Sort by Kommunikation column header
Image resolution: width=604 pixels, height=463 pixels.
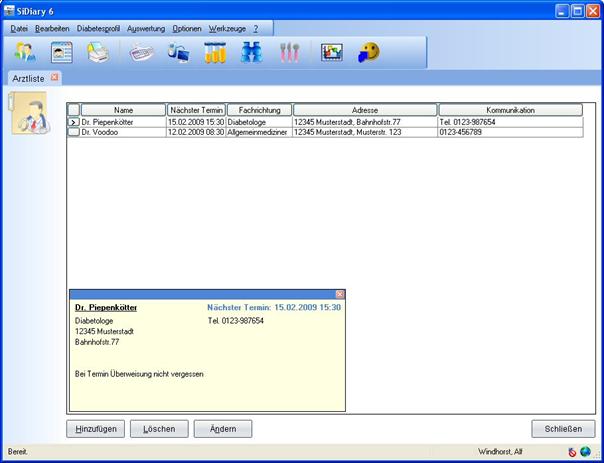(510, 110)
